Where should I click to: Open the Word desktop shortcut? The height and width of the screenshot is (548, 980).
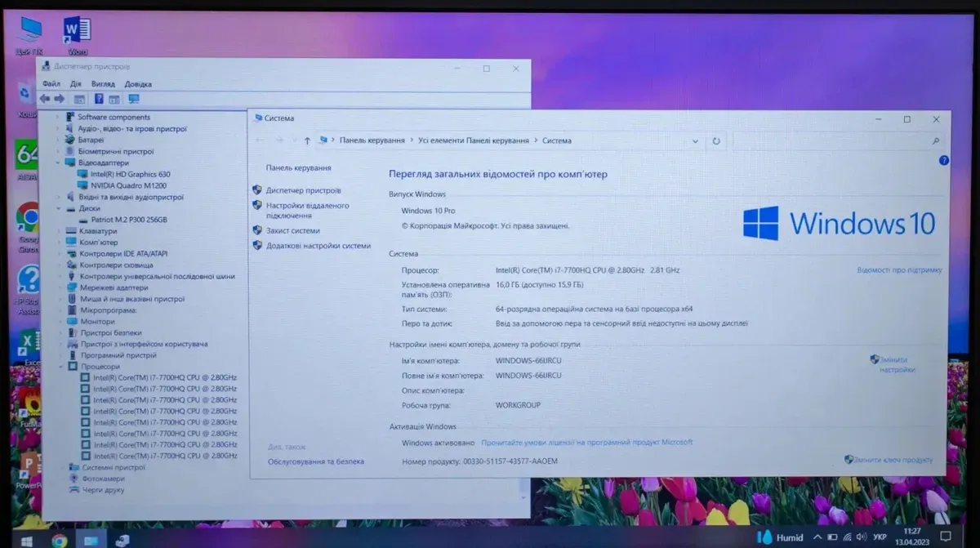(77, 33)
